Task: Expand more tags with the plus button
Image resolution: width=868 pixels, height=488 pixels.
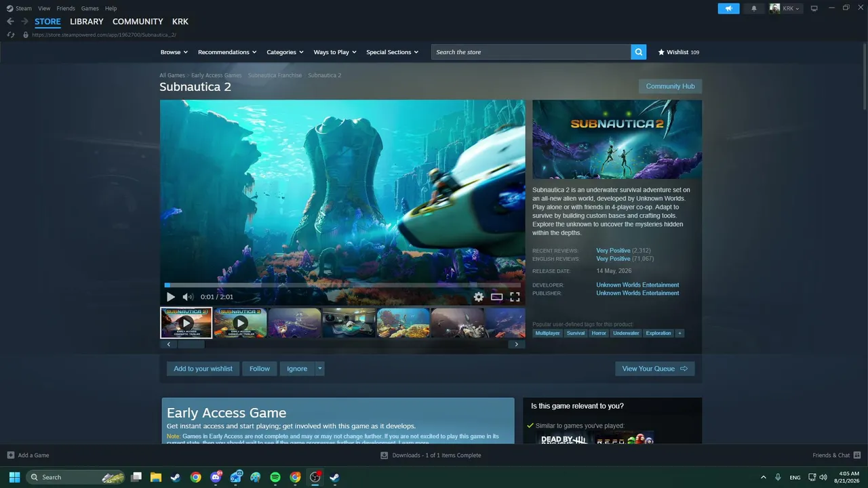Action: point(679,333)
